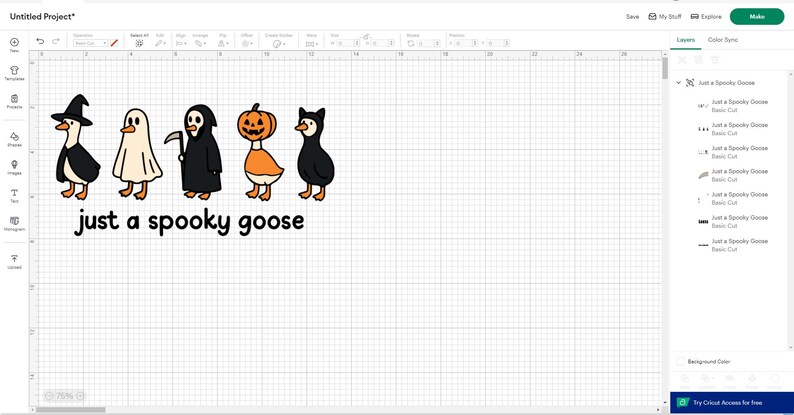The image size is (794, 415).
Task: Click the Select All icon
Action: pyautogui.click(x=139, y=44)
